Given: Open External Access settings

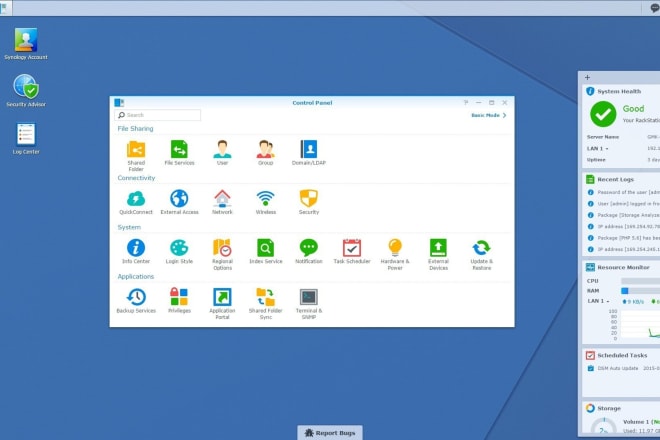Looking at the screenshot, I should click(x=179, y=202).
